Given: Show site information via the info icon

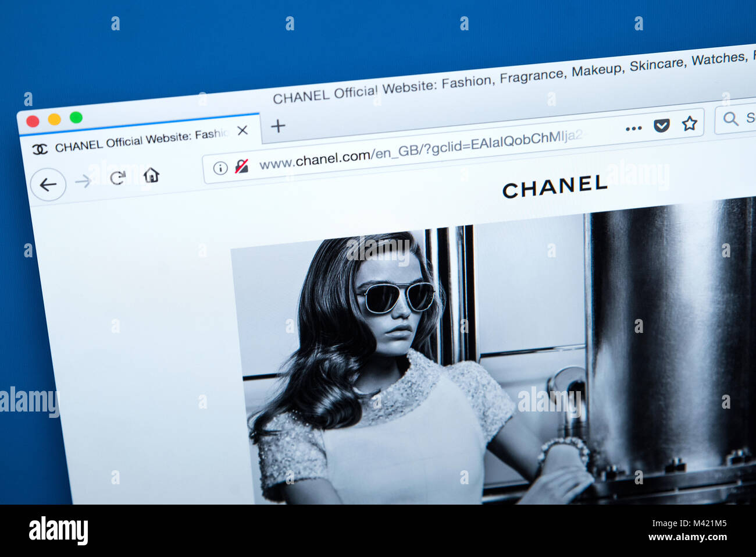Looking at the screenshot, I should pyautogui.click(x=220, y=168).
